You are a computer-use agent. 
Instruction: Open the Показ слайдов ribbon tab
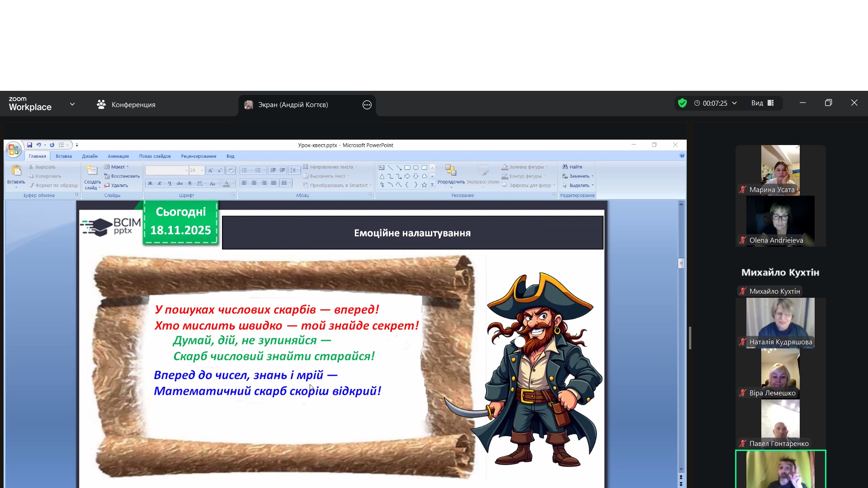pos(155,156)
